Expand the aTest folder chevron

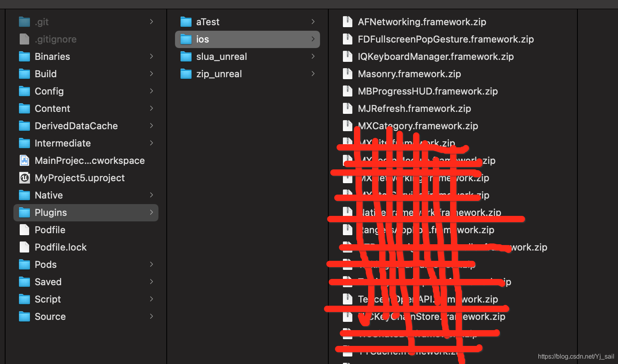coord(313,22)
